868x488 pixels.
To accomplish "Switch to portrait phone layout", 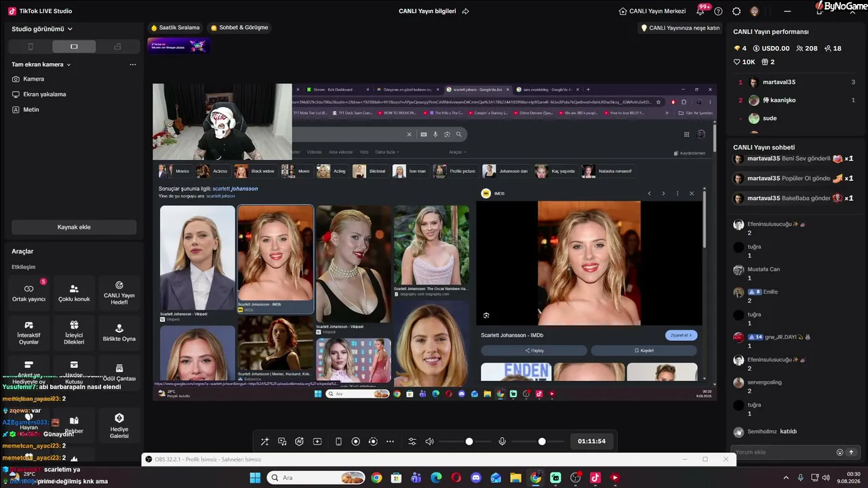I will (31, 47).
